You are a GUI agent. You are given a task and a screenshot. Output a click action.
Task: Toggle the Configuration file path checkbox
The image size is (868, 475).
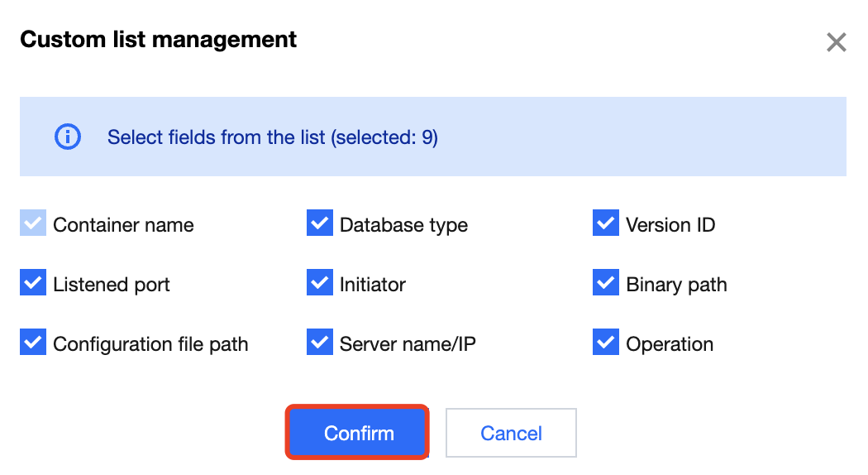point(33,343)
